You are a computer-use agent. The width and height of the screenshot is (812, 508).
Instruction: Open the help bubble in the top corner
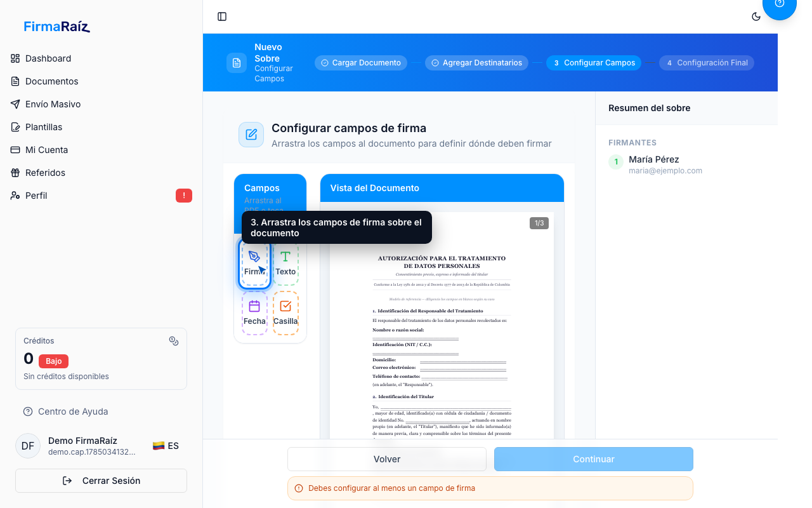[780, 5]
